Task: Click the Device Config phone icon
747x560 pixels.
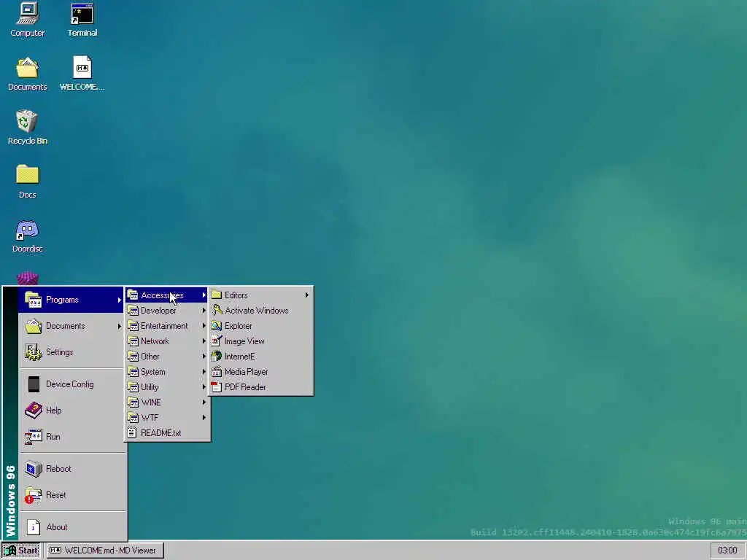Action: (x=34, y=384)
